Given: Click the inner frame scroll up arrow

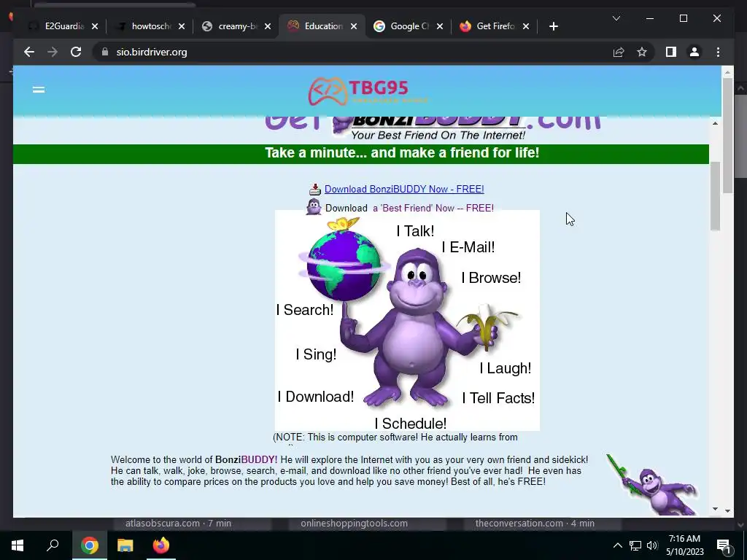Looking at the screenshot, I should [x=715, y=123].
